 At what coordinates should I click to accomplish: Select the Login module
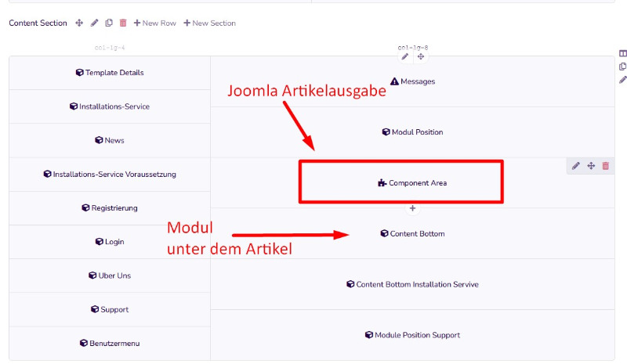[110, 242]
